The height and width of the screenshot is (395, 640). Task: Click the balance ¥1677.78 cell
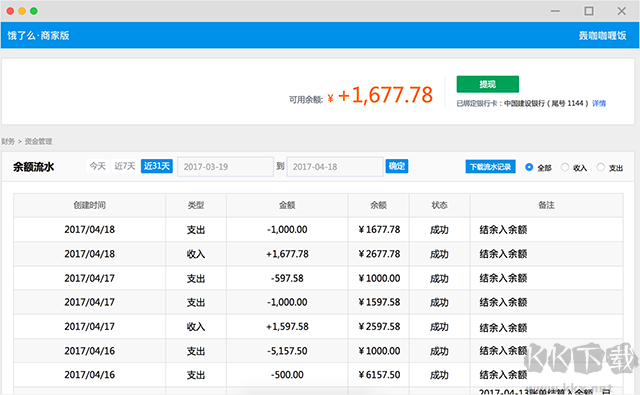tap(379, 229)
